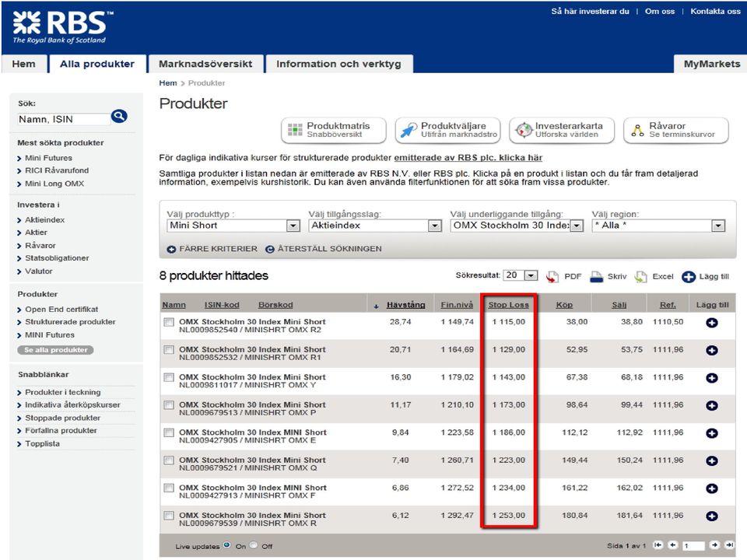Click the page number input field
The width and height of the screenshot is (747, 560).
pyautogui.click(x=693, y=546)
